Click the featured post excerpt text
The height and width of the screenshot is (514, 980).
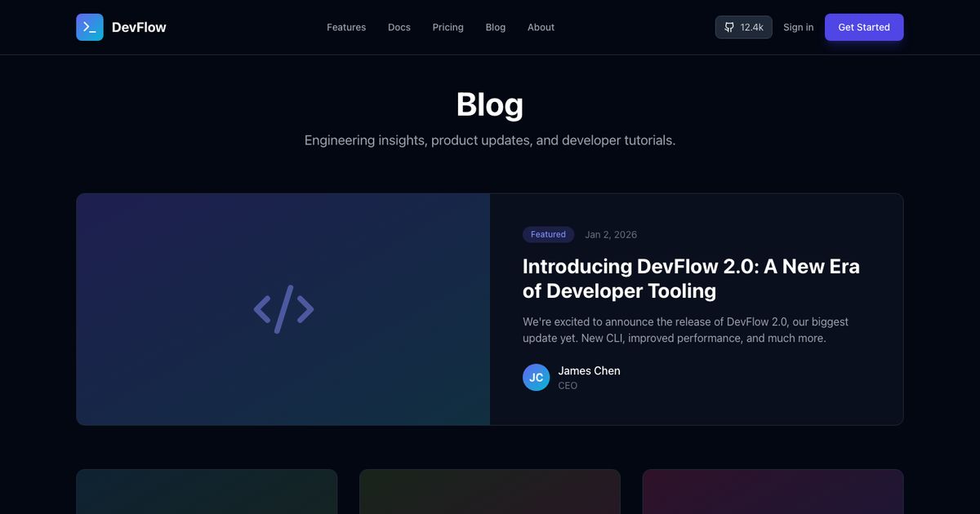(686, 330)
